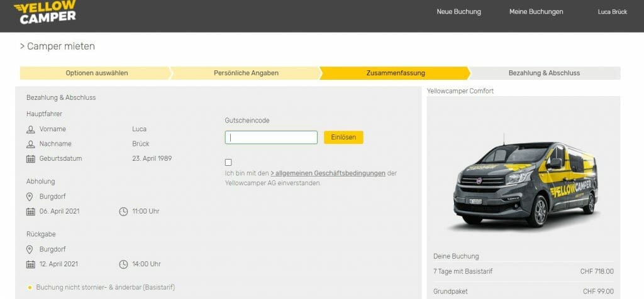Viewport: 644px width, 299px height.
Task: Click the Yellowcamper Comfort title text
Action: (460, 91)
